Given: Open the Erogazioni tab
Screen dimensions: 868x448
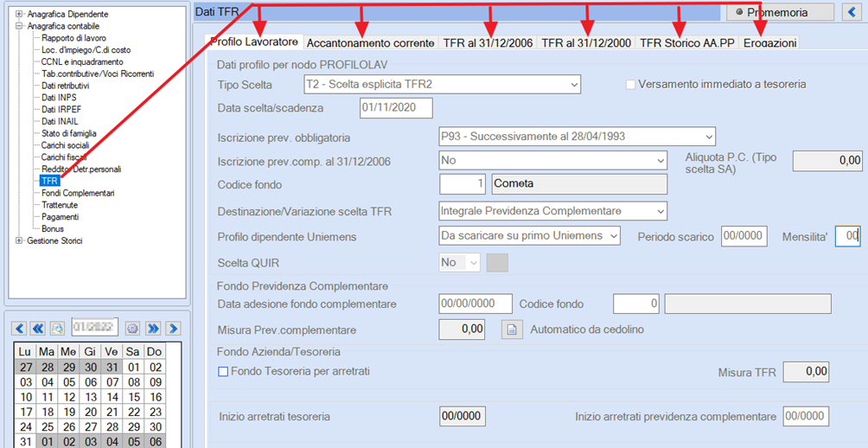Looking at the screenshot, I should click(x=769, y=43).
